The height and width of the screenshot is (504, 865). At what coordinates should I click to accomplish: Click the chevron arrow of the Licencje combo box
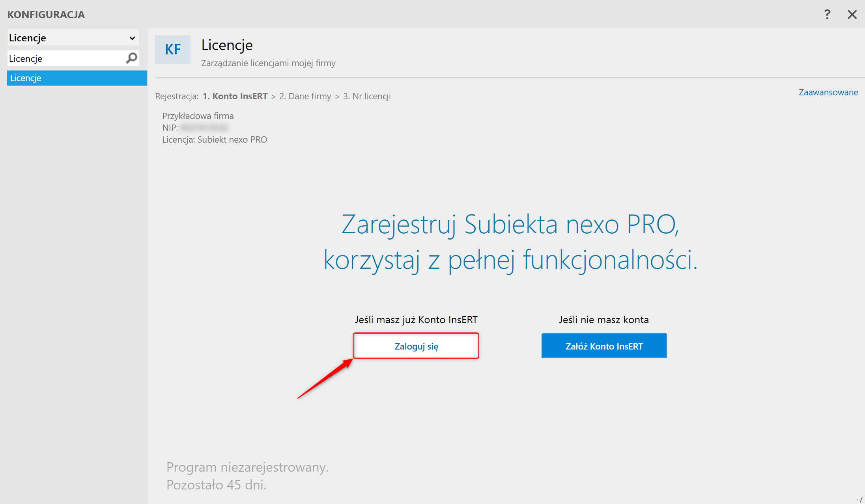click(x=132, y=38)
